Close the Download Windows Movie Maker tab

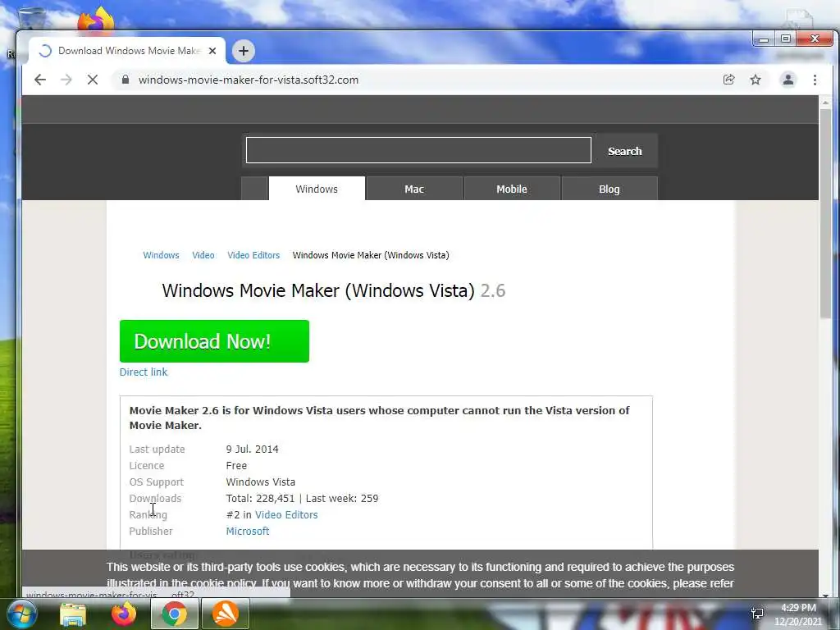point(212,51)
